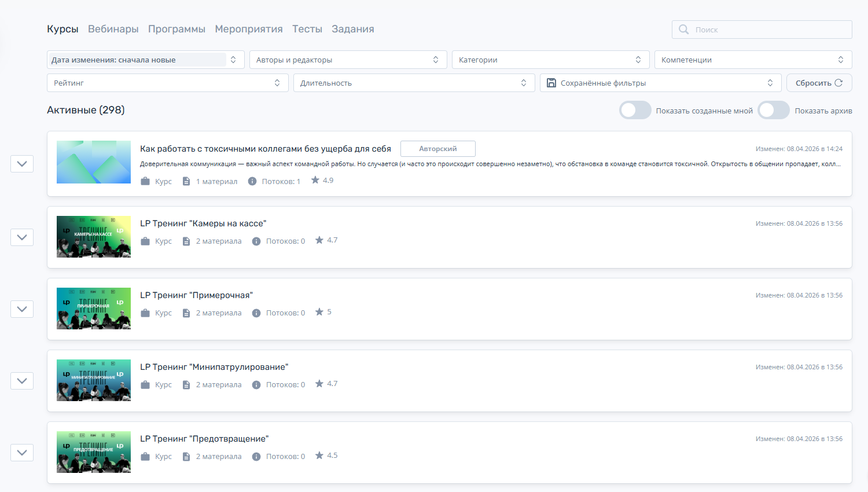Open the 'Категории' filter dropdown
The width and height of the screenshot is (868, 492).
tap(551, 60)
